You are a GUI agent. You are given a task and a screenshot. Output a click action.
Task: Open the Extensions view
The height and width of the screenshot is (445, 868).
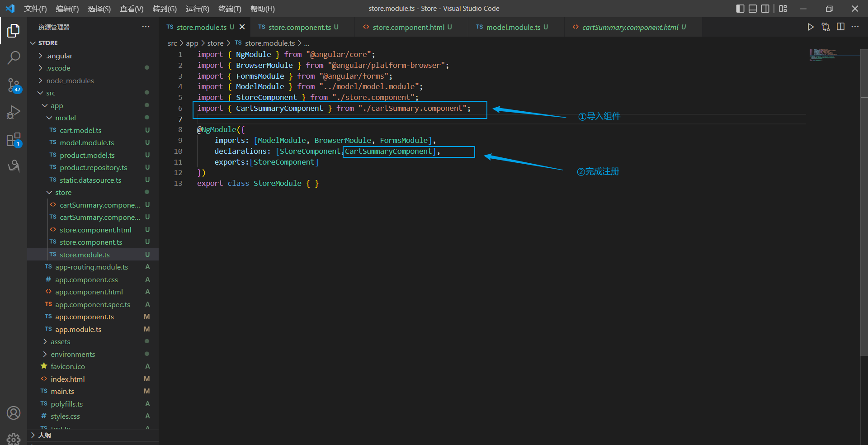click(14, 140)
